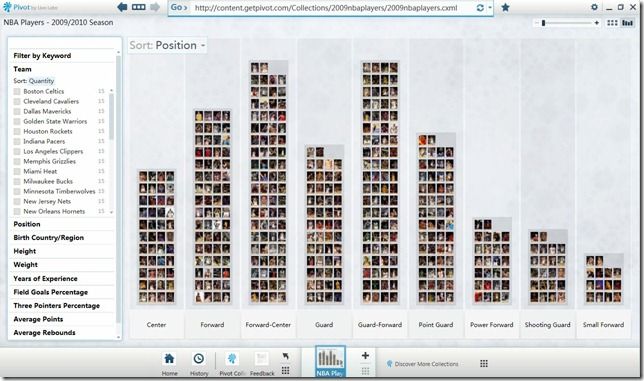Screen dimensions: 644x381
Task: Select the Guard column label
Action: (324, 325)
